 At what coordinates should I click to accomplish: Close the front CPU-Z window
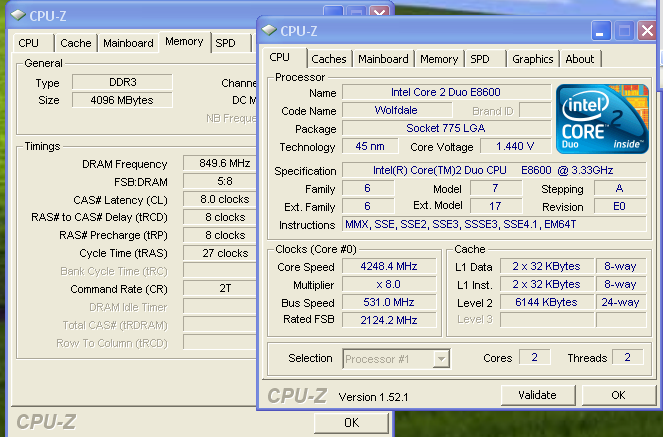pyautogui.click(x=647, y=31)
